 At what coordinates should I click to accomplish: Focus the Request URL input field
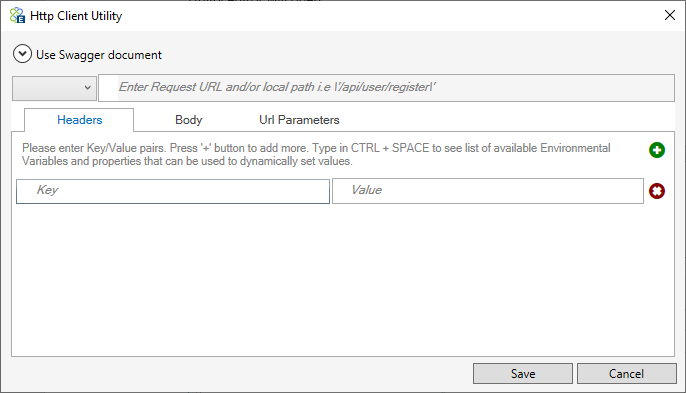[x=386, y=88]
